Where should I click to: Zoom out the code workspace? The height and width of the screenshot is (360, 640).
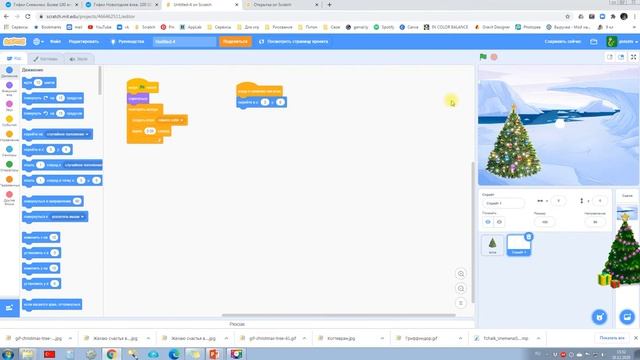pyautogui.click(x=461, y=289)
